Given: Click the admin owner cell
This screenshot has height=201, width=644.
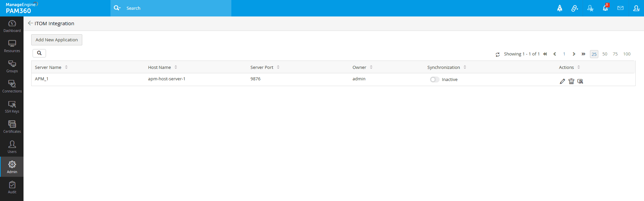Looking at the screenshot, I should [x=359, y=79].
